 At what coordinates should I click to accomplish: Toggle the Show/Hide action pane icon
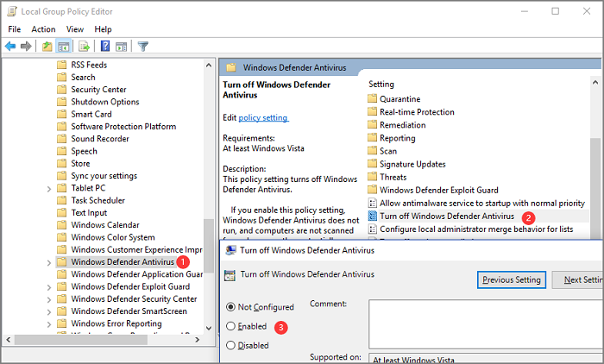[121, 47]
